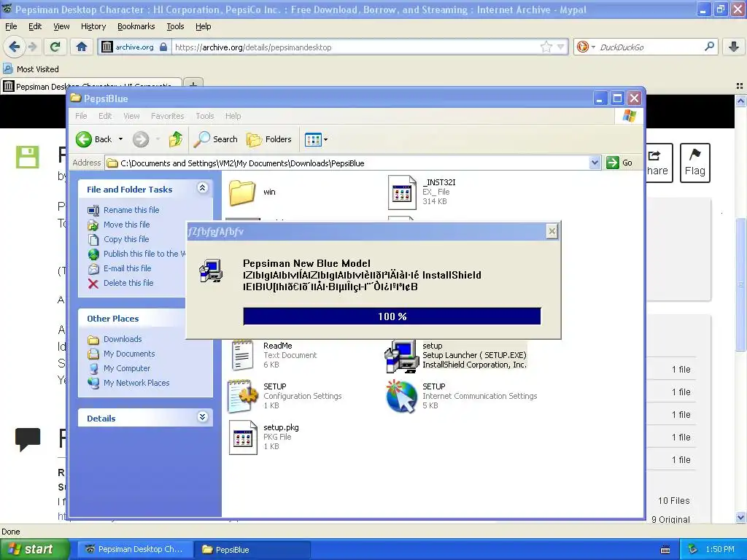
Task: Click the 100% installation progress bar
Action: [392, 316]
